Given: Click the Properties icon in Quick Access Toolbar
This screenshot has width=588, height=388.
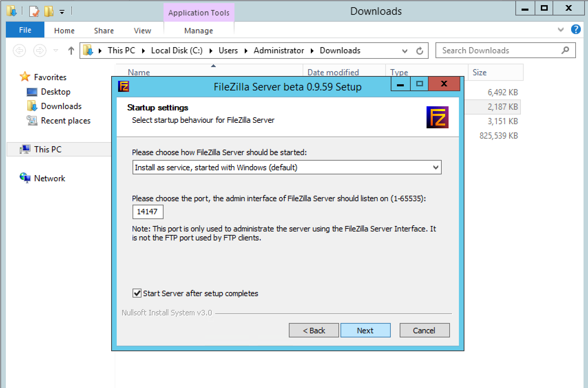Looking at the screenshot, I should click(x=34, y=11).
